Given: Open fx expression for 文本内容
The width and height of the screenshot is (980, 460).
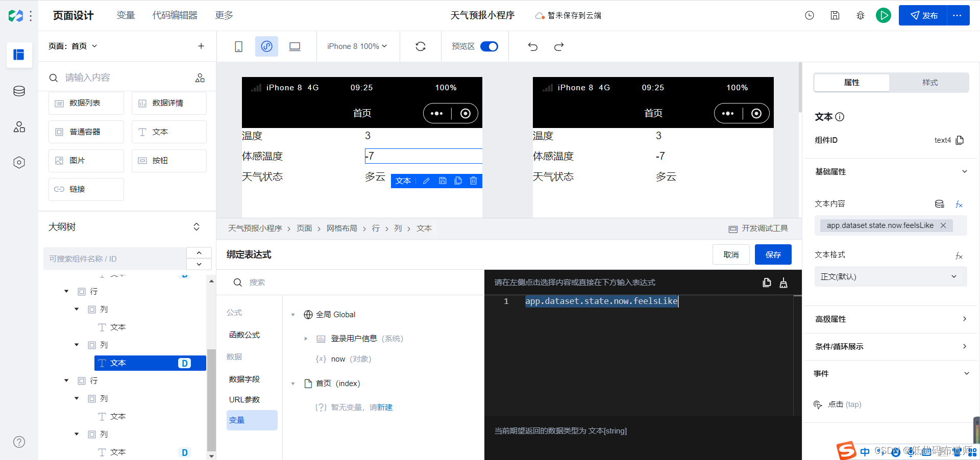Looking at the screenshot, I should (959, 205).
